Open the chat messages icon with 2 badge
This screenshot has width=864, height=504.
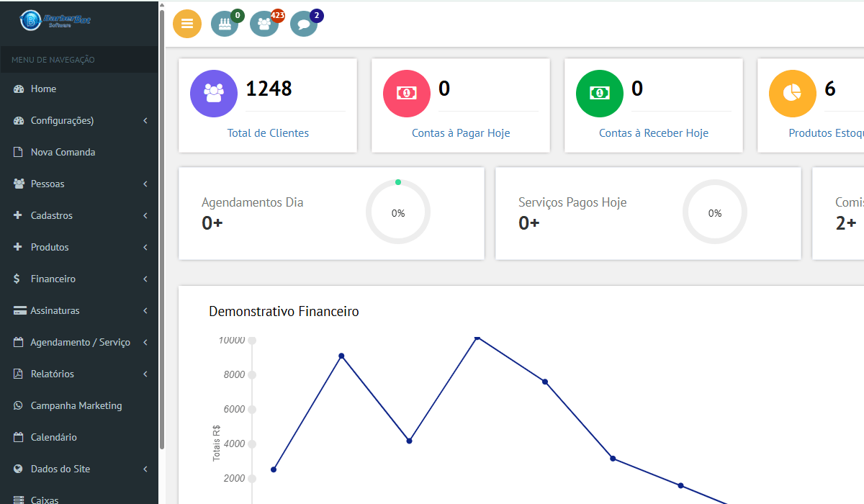click(303, 24)
